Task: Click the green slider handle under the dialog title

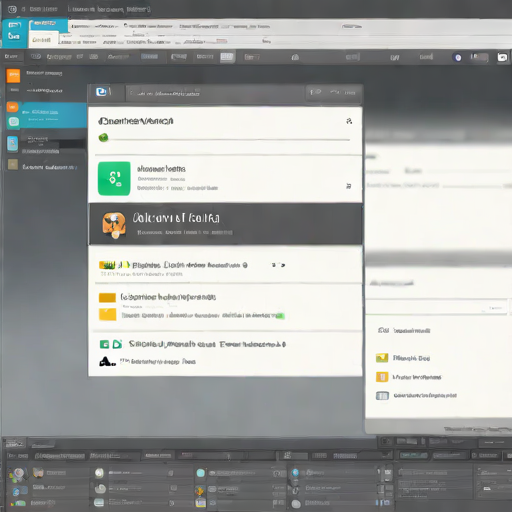Action: 104,137
